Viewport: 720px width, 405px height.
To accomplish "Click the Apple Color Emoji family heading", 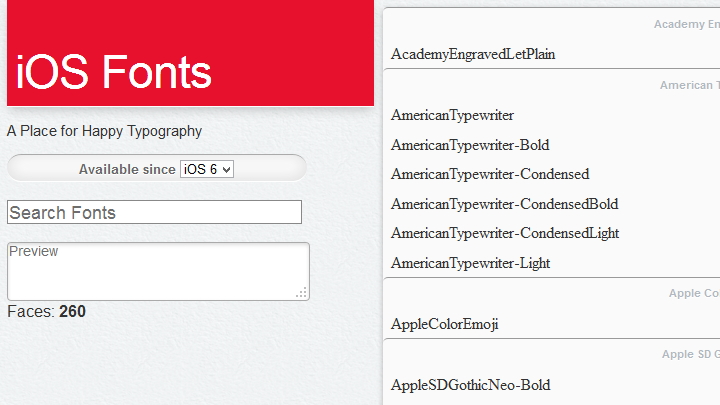I will [x=694, y=293].
